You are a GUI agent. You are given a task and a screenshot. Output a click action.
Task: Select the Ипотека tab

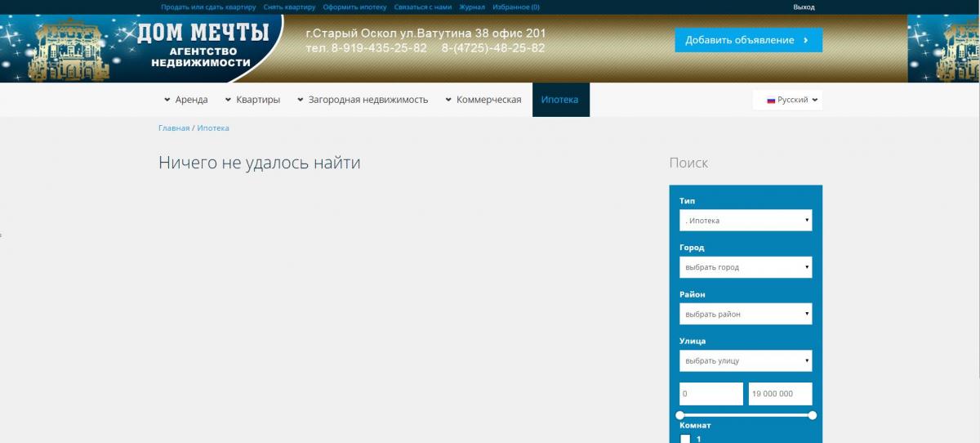point(560,100)
